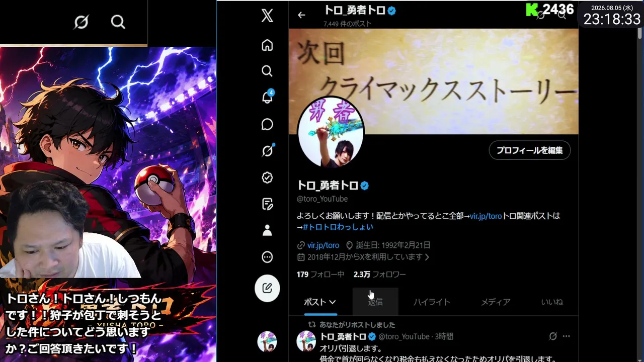Open vir.jp/toro link in the bio text
Viewport: 644px width, 362px height.
click(486, 216)
